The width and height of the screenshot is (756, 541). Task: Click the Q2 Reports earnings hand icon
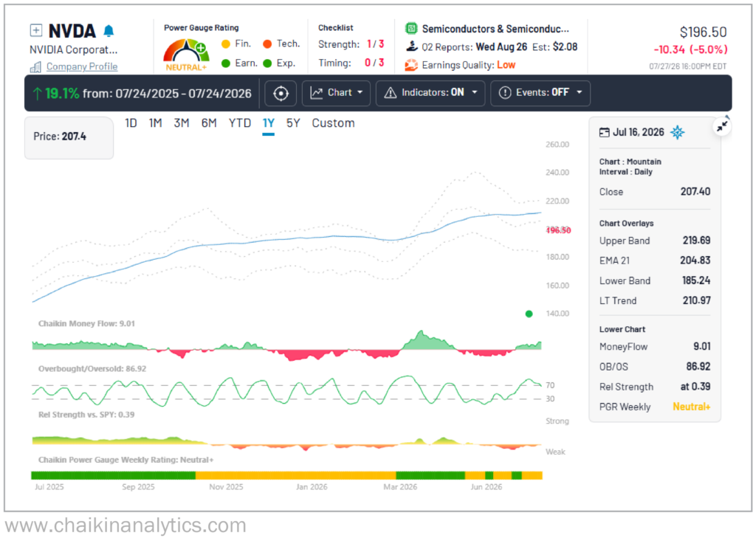(411, 46)
